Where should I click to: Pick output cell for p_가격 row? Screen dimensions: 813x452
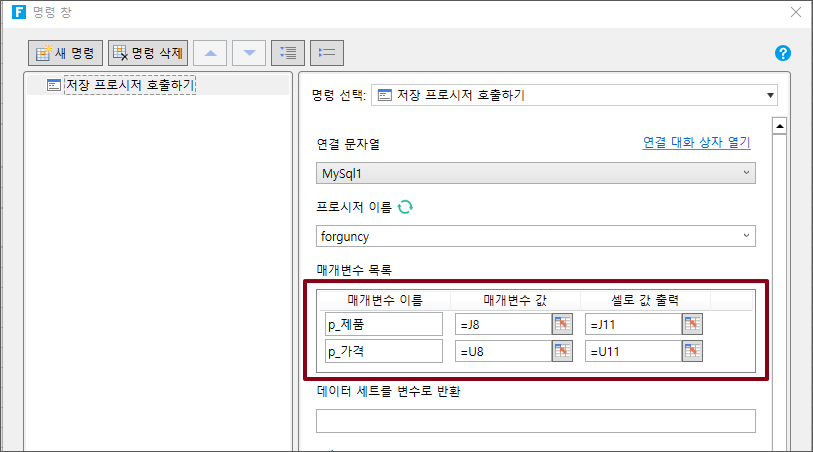[x=692, y=351]
